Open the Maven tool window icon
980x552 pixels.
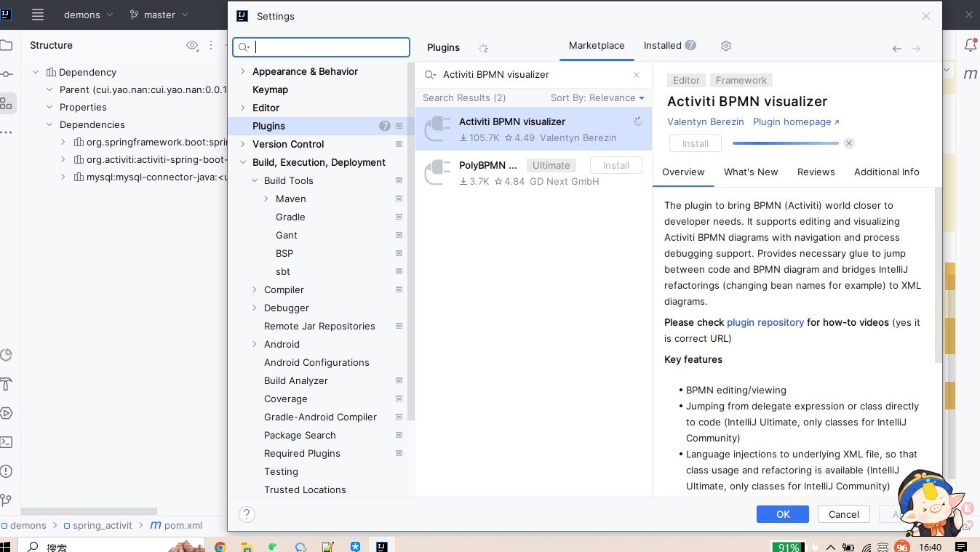point(970,74)
